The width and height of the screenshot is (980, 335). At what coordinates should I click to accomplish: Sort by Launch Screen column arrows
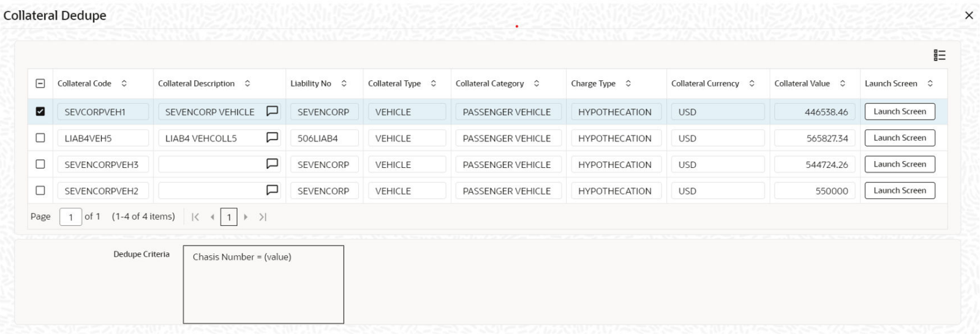(930, 83)
